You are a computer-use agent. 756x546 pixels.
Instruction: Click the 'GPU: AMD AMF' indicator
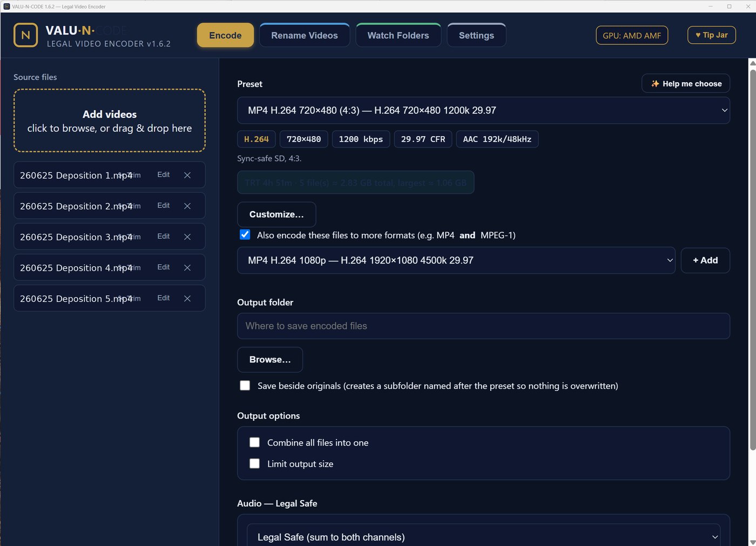[x=632, y=36]
